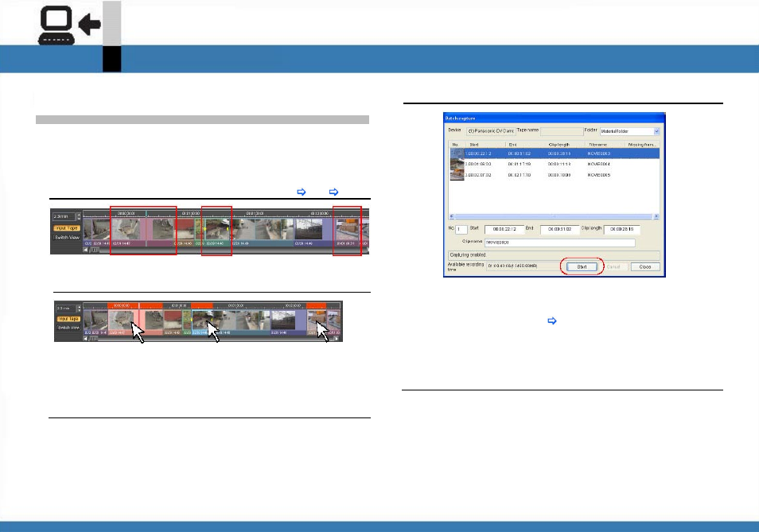Viewport: 759px width, 532px height.
Task: Decrease time scale with upper timeline down stepper
Action: [79, 218]
